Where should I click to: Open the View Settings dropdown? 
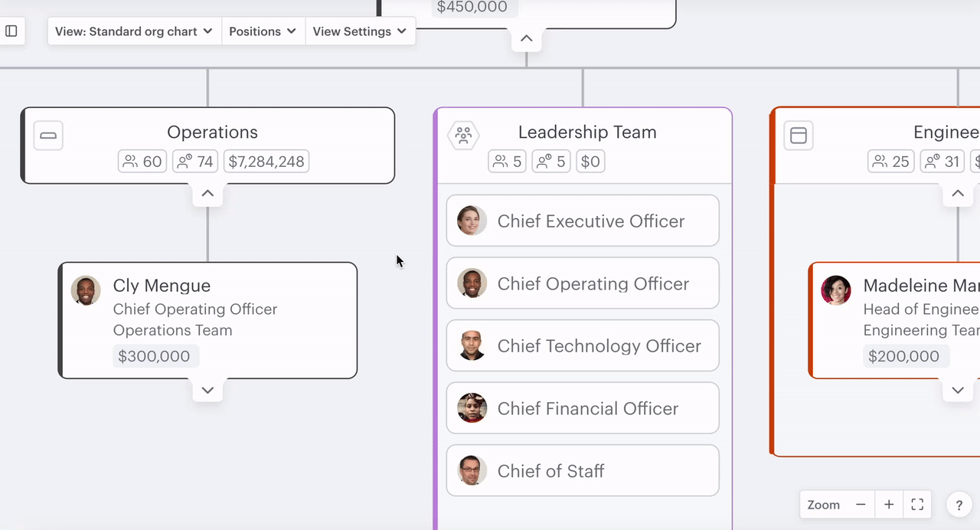[x=361, y=31]
